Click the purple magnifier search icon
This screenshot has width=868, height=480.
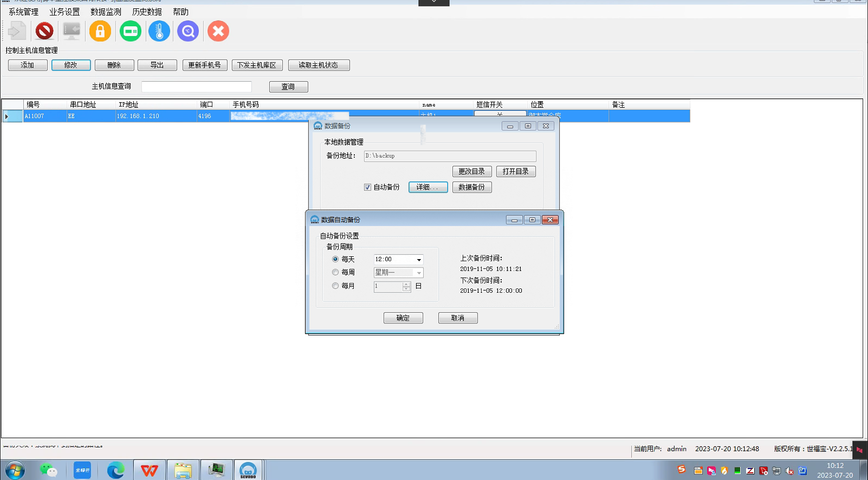[188, 31]
